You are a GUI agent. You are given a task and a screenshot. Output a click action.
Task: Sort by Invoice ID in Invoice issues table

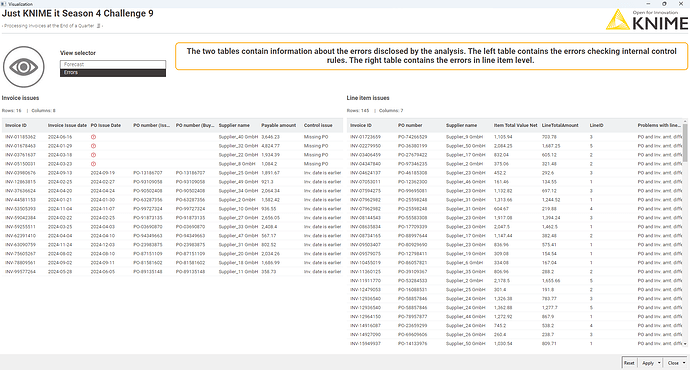pyautogui.click(x=16, y=125)
